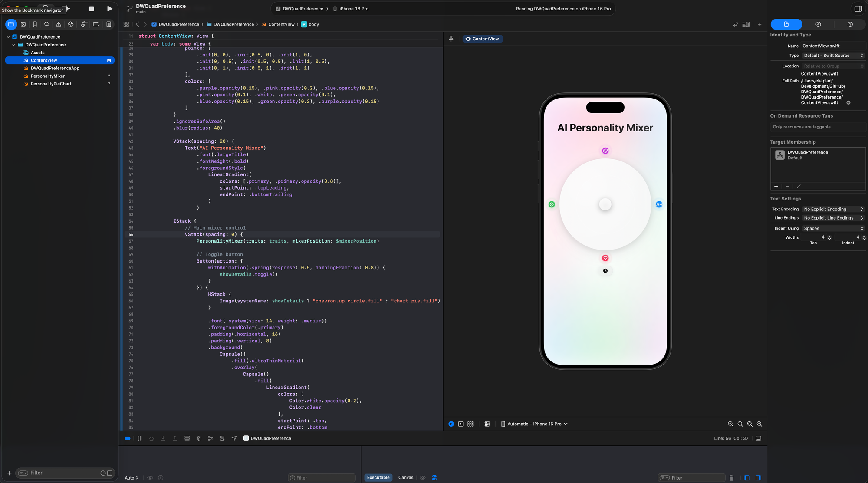Open the Find navigator magnifier
The width and height of the screenshot is (868, 483).
click(47, 24)
